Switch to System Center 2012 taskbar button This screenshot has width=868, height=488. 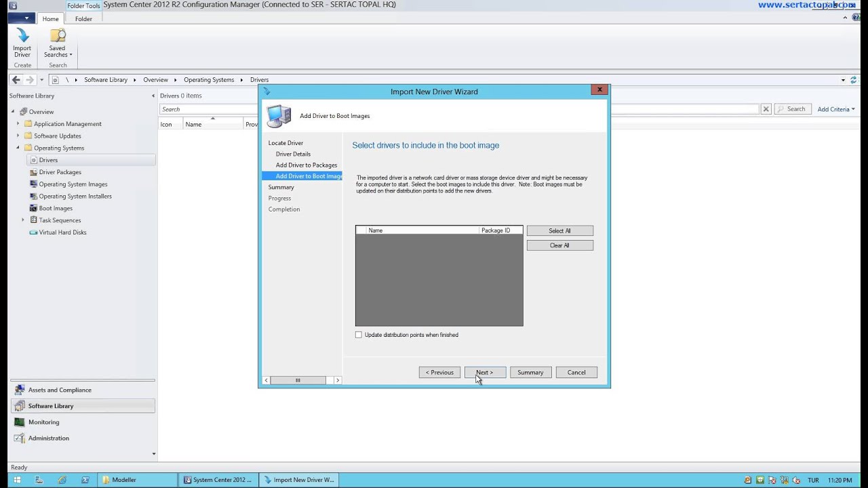coord(219,480)
